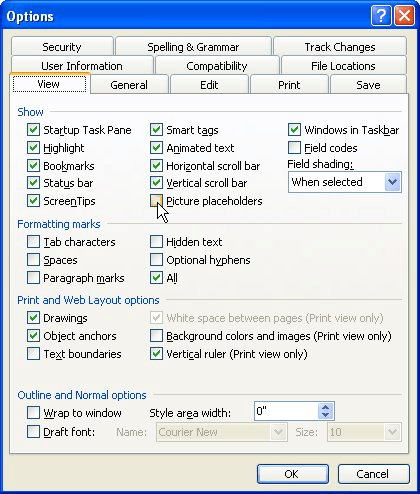Screen dimensions: 420x494
Task: Uncheck Startup Task Pane option
Action: (x=33, y=130)
